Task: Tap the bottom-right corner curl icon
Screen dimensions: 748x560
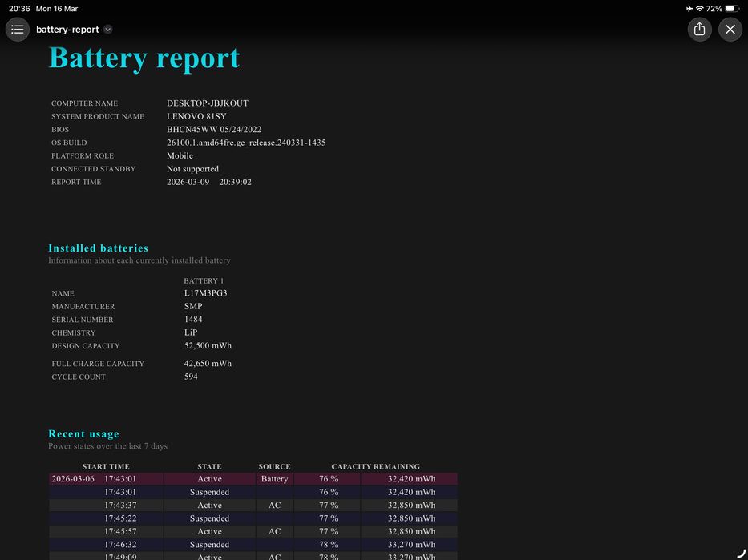Action: pos(741,552)
